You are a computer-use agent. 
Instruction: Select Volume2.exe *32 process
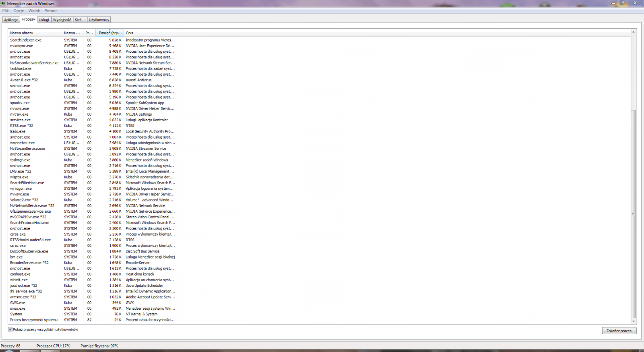click(x=93, y=200)
